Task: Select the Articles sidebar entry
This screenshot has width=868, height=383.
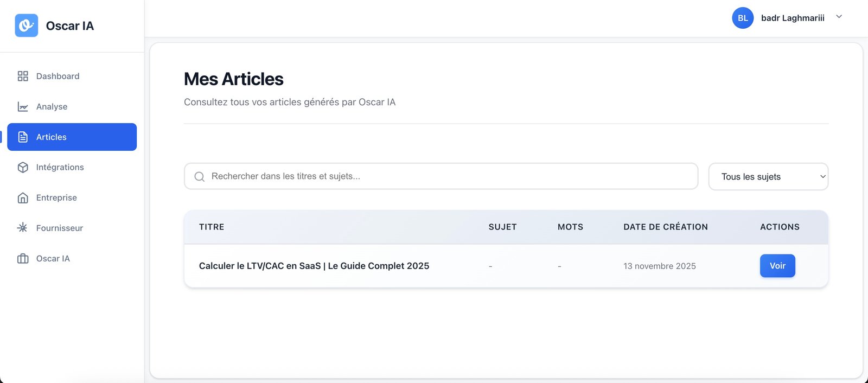Action: [51, 137]
